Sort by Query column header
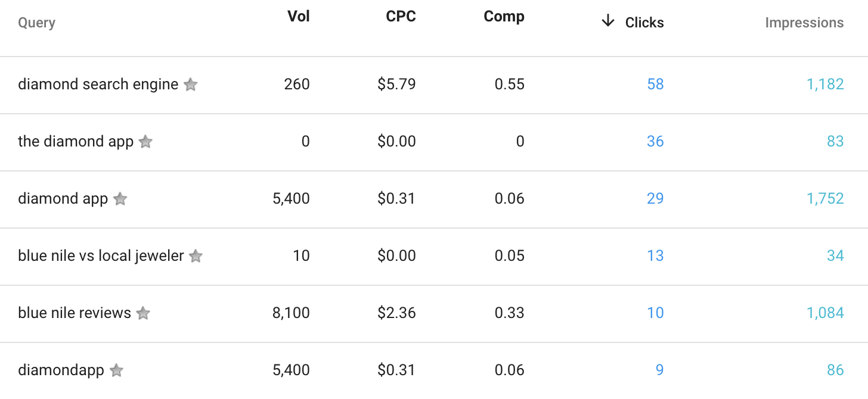 [x=36, y=23]
